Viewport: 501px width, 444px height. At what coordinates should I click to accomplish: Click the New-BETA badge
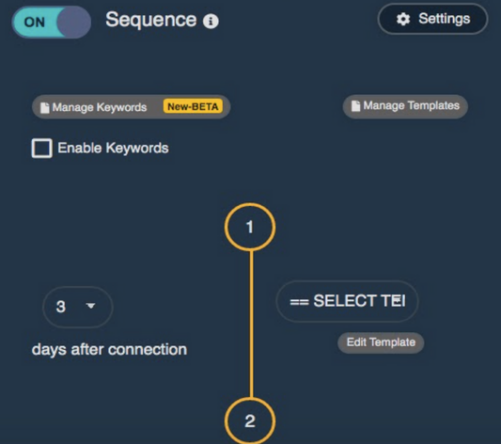tap(192, 107)
